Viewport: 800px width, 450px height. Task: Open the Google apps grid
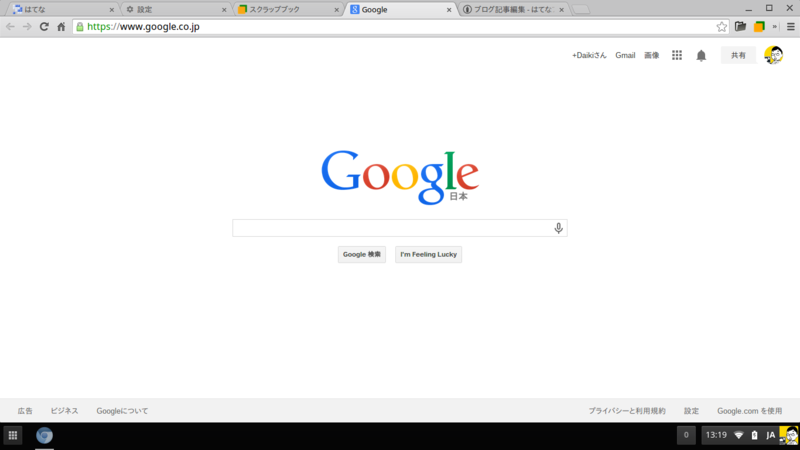677,55
